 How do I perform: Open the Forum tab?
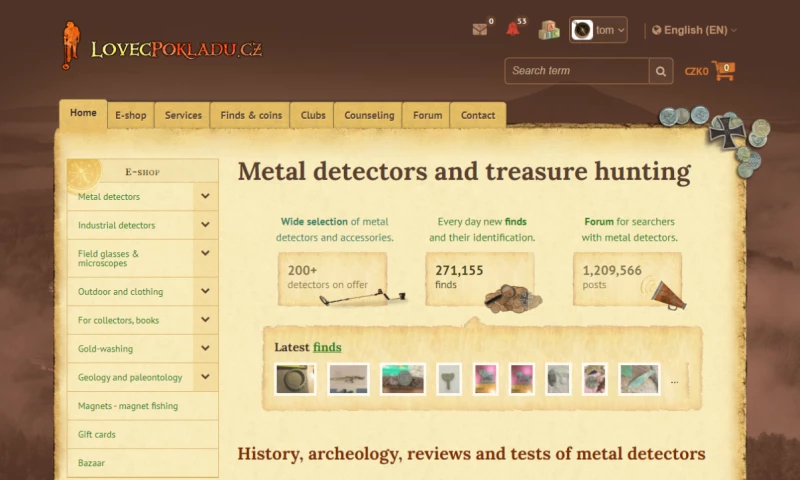click(x=427, y=115)
